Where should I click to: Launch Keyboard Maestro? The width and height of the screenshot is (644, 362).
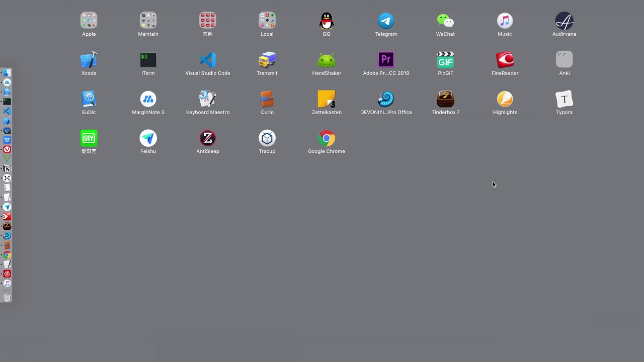[207, 99]
